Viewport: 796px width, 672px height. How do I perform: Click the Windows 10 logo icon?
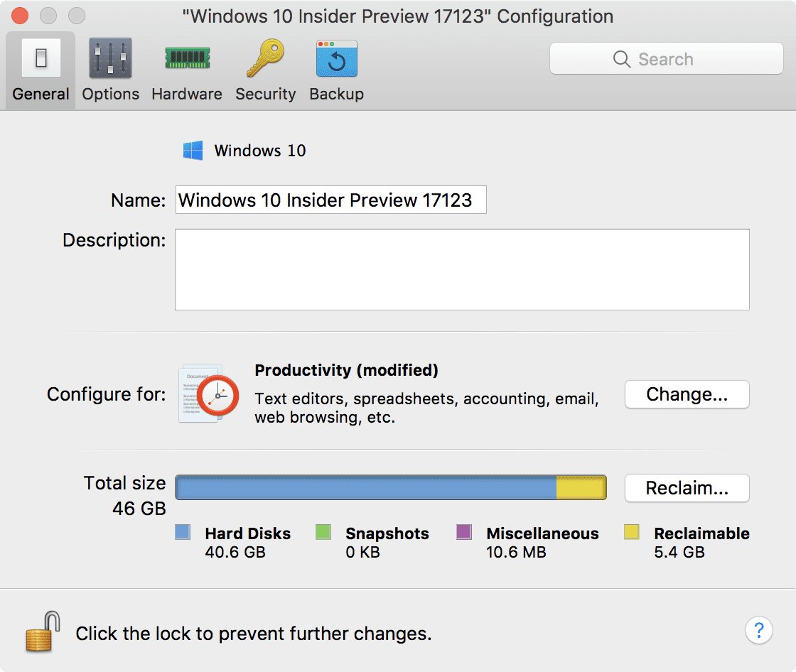[193, 151]
